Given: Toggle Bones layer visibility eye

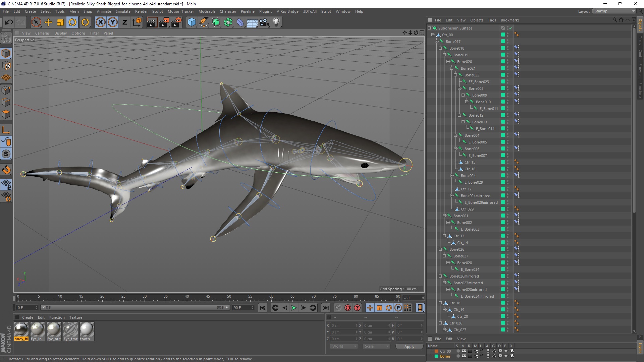Looking at the screenshot, I should click(x=464, y=356).
